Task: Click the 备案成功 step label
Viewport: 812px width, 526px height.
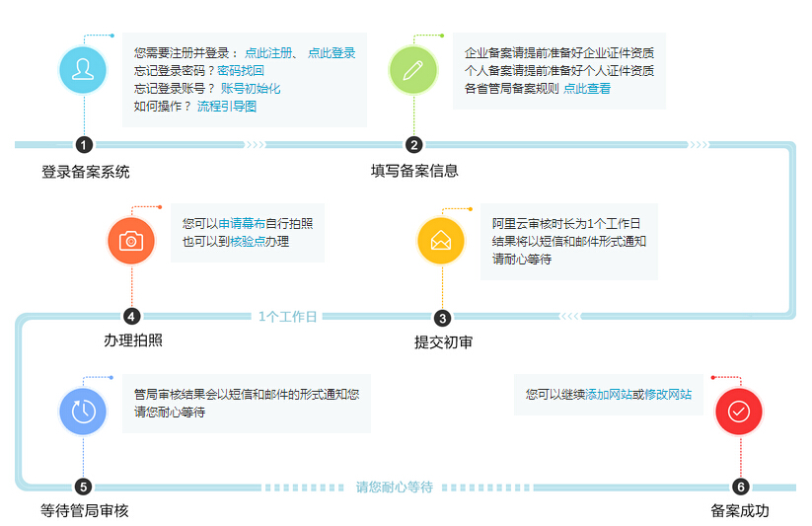Action: pos(740,511)
